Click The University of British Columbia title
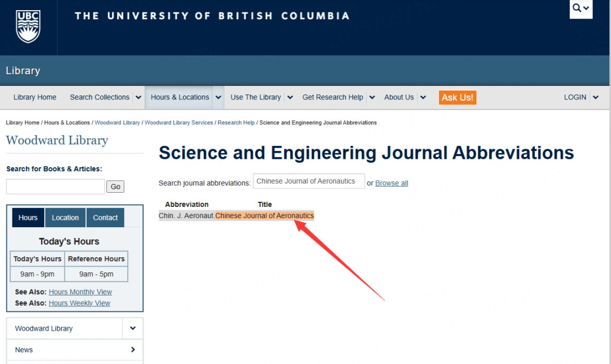This screenshot has height=364, width=611. [x=212, y=16]
